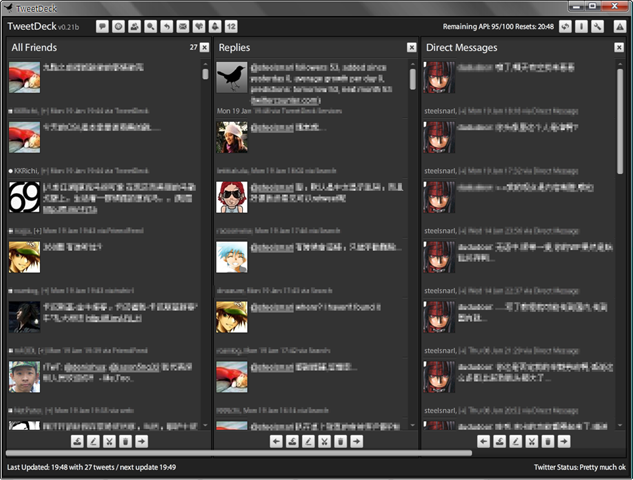
Task: Close the All Friends column
Action: tap(205, 48)
